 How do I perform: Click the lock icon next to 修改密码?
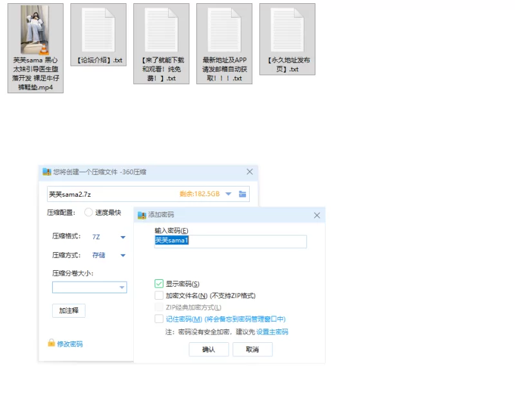point(51,343)
